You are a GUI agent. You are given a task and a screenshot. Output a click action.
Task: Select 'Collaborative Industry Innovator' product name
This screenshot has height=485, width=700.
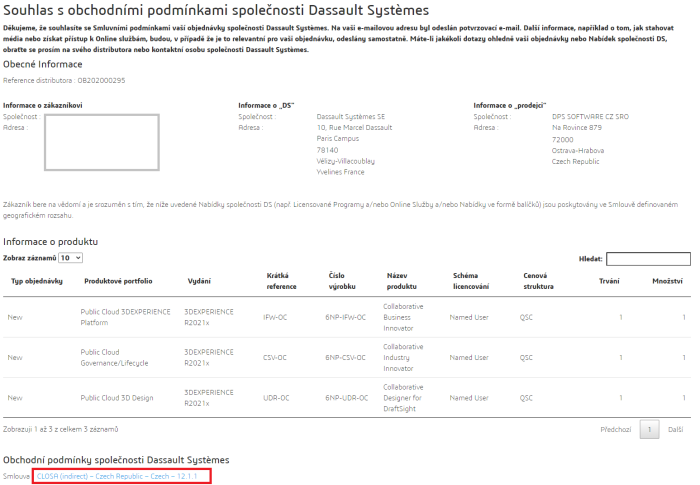point(403,357)
